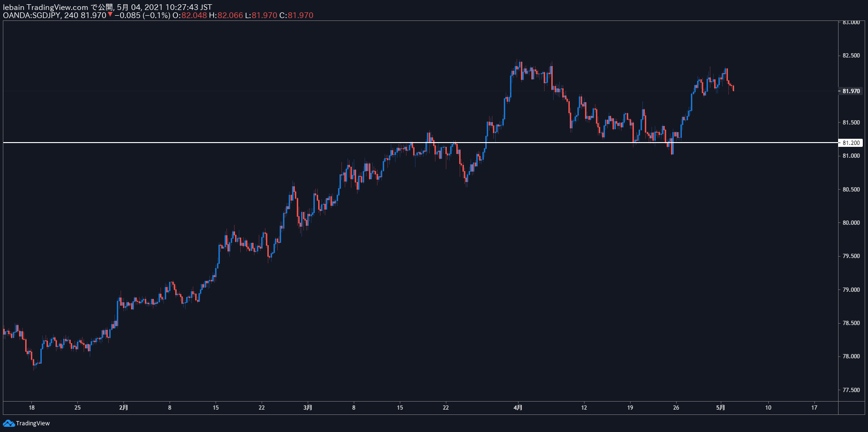Click the 10 date label on time axis

[x=768, y=407]
